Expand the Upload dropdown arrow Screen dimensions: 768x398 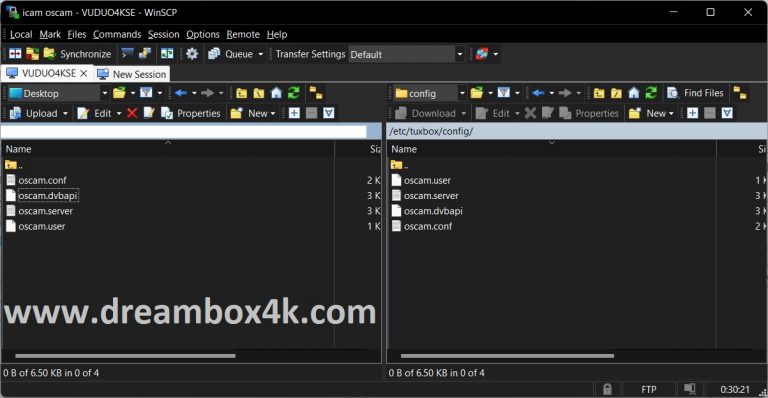coord(65,114)
